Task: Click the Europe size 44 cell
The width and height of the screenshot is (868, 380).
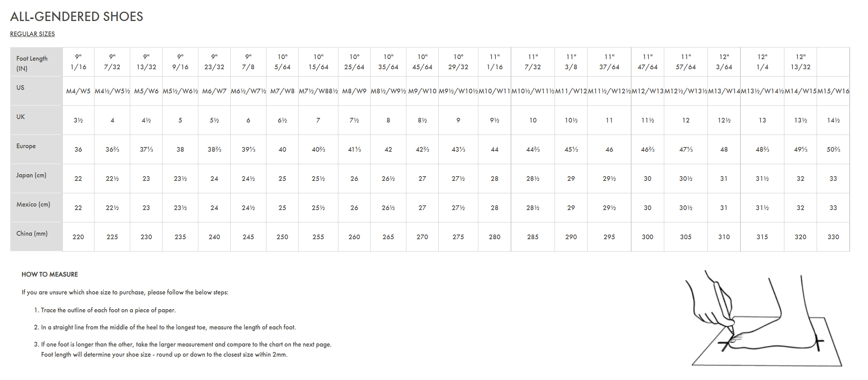Action: pyautogui.click(x=494, y=149)
